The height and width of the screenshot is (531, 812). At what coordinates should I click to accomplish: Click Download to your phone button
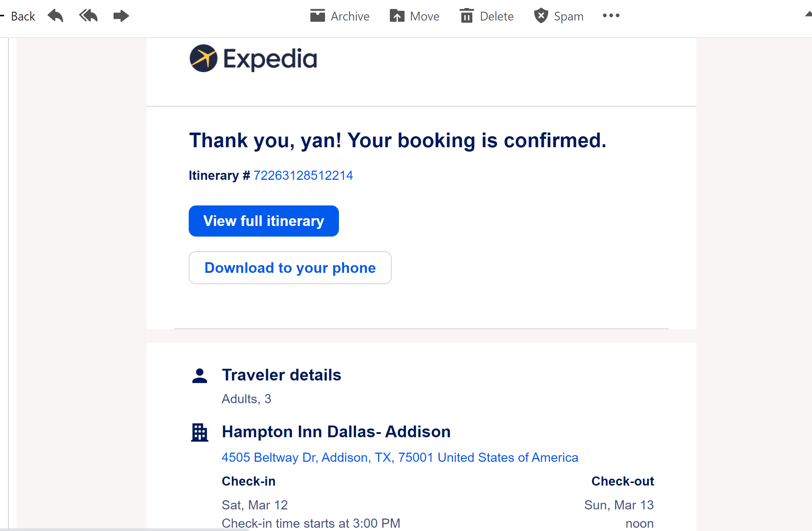click(290, 268)
